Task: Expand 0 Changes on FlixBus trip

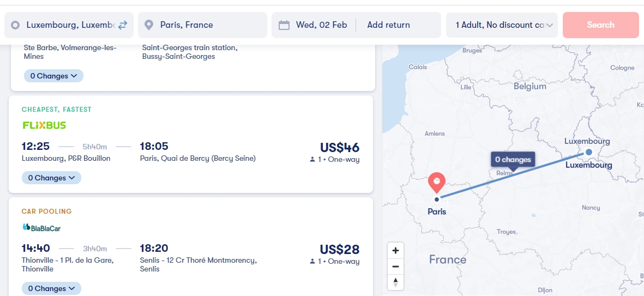Action: [51, 178]
